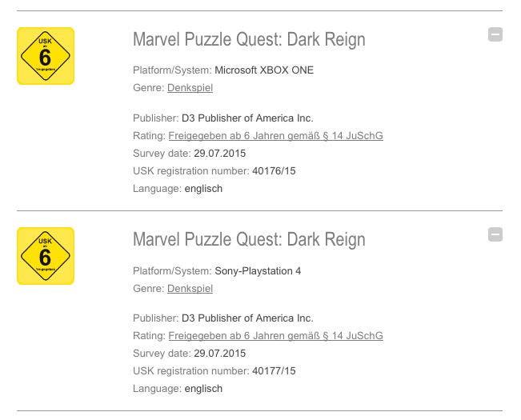Collapse the PlayStation 4 entry with minus button

point(495,234)
